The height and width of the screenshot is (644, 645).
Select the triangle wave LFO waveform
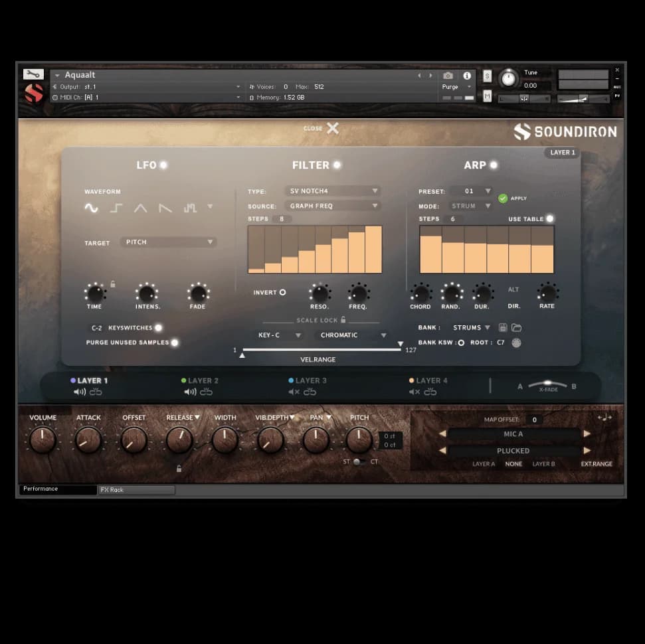tap(141, 208)
